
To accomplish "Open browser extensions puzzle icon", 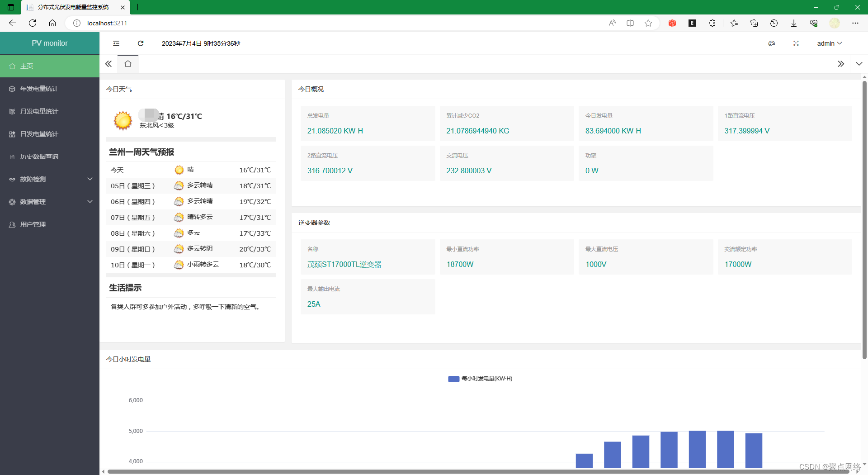I will tap(712, 23).
